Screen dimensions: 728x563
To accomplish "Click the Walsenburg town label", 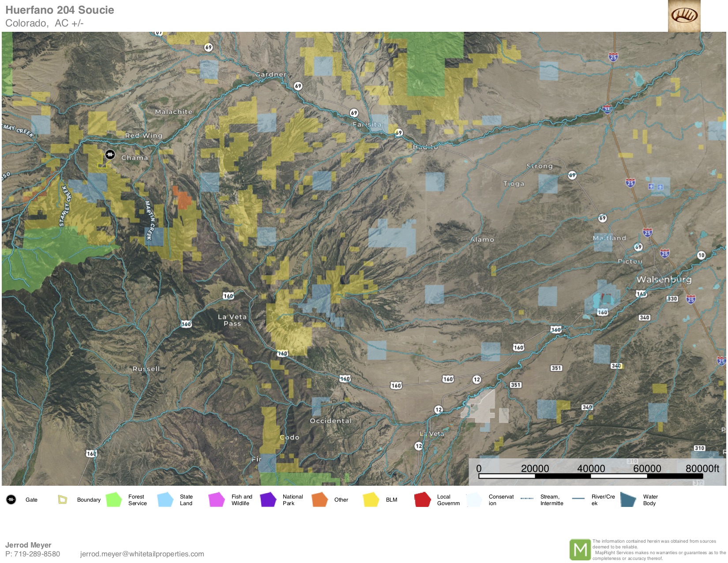I will (x=664, y=280).
